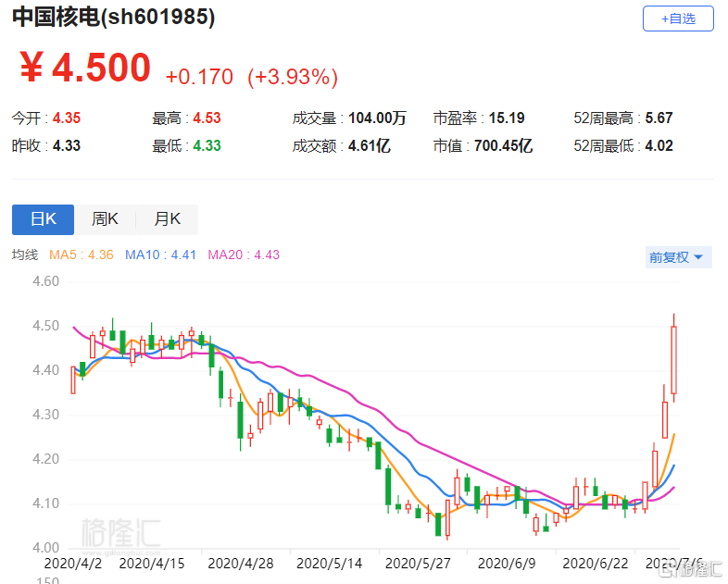728x584 pixels.
Task: Click percent change (+3.93%)
Action: click(293, 77)
